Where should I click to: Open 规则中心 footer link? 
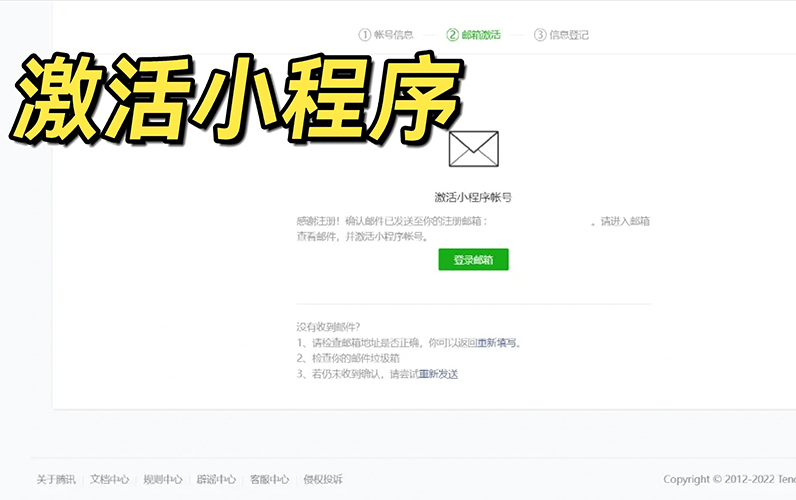pos(162,479)
